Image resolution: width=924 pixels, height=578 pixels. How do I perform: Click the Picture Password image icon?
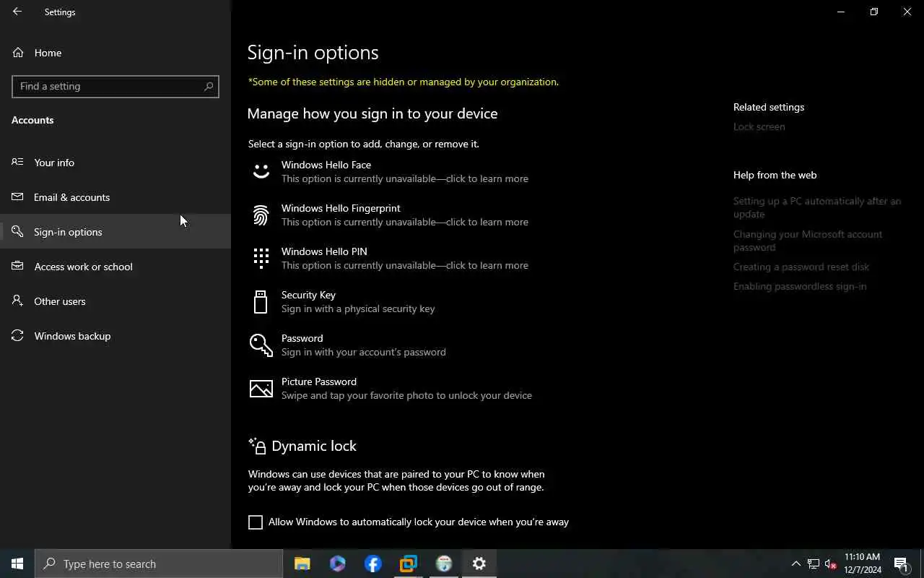[261, 389]
